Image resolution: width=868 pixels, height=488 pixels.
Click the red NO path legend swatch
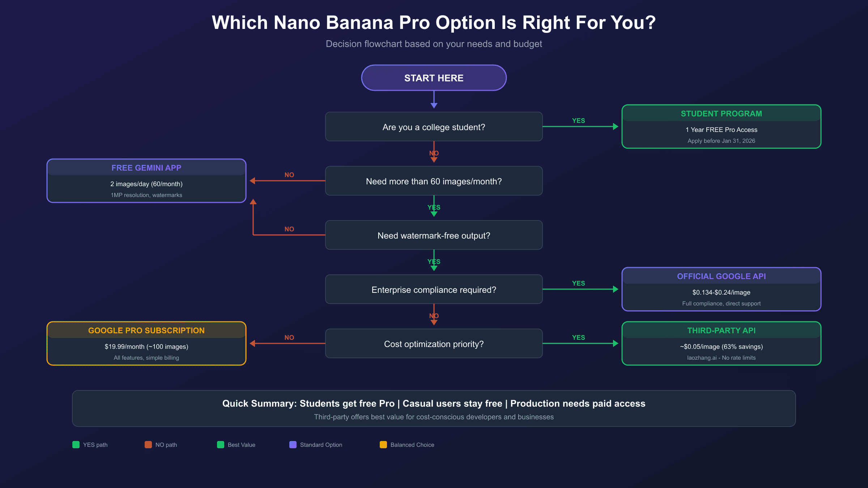[x=148, y=445]
